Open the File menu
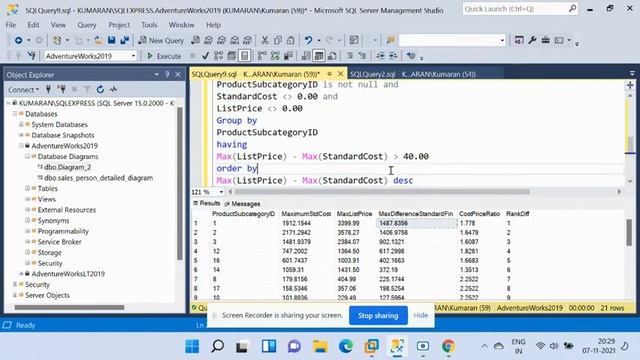Viewport: 640px width, 360px height. point(11,25)
